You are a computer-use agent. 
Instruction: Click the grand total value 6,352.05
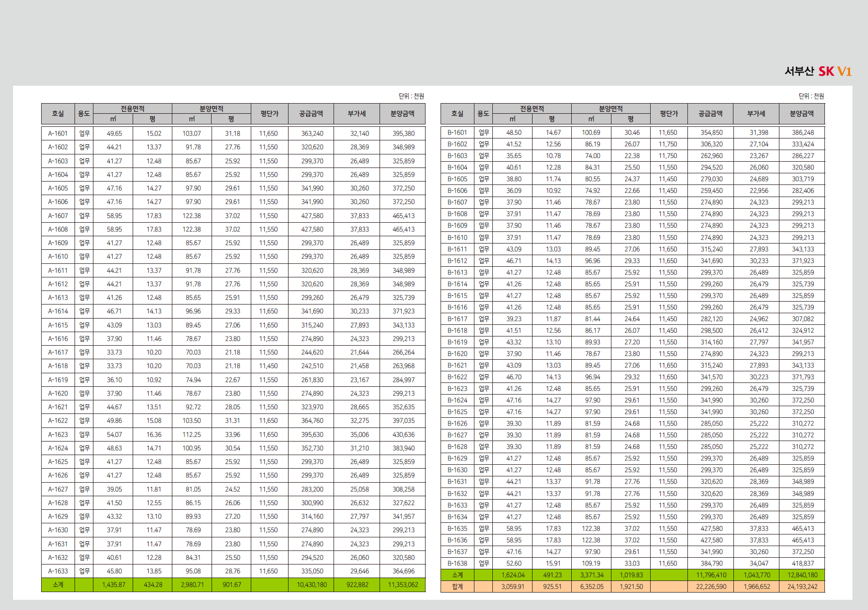592,587
